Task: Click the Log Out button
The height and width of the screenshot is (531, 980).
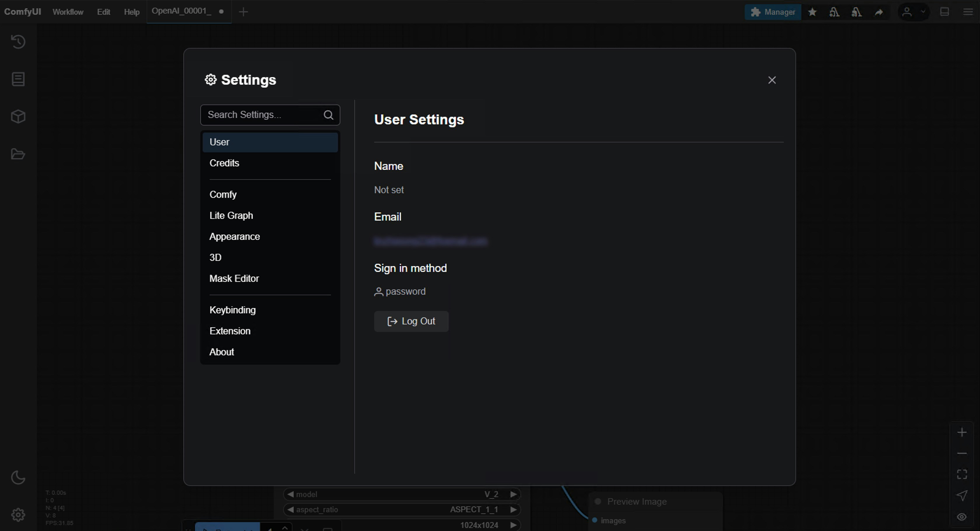Action: pos(411,322)
